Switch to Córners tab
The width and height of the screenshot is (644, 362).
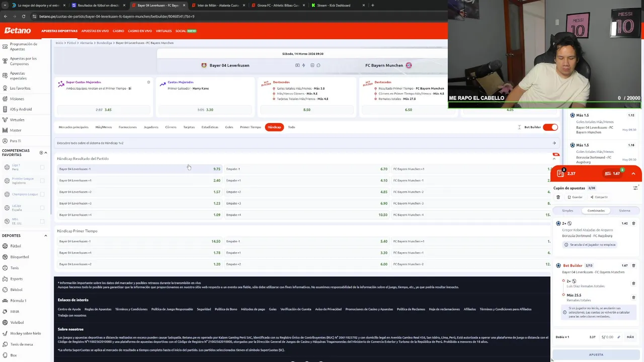pos(171,127)
